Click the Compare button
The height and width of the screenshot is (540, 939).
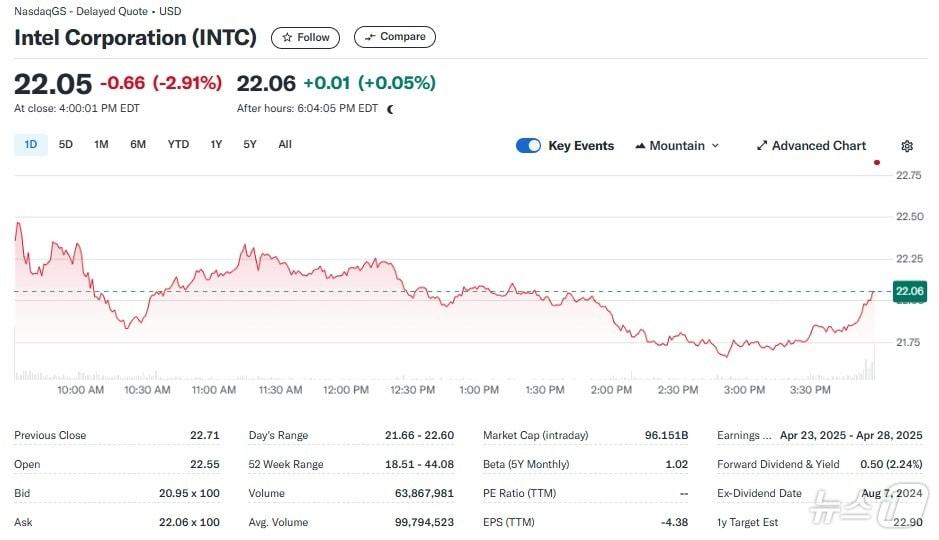[x=394, y=37]
